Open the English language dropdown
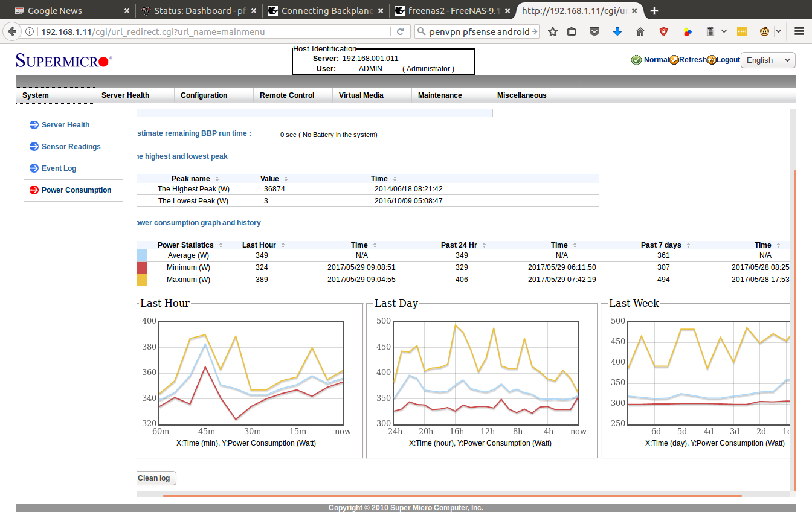 [767, 60]
